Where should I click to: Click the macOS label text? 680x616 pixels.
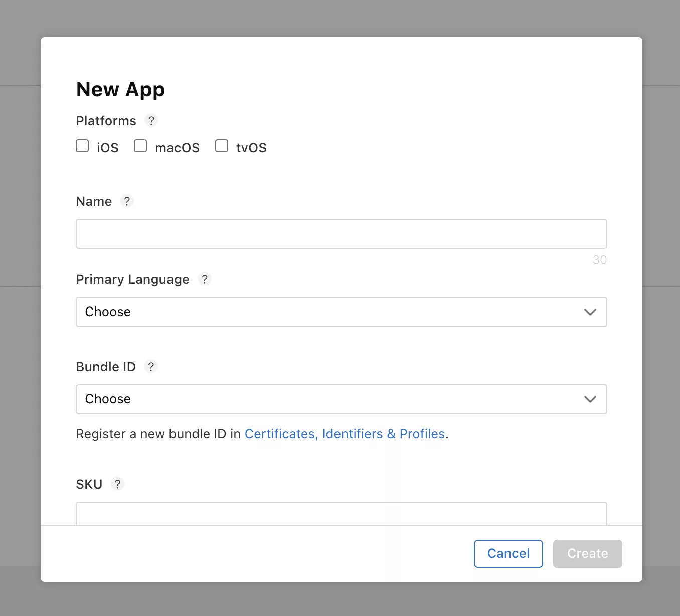[x=177, y=148]
